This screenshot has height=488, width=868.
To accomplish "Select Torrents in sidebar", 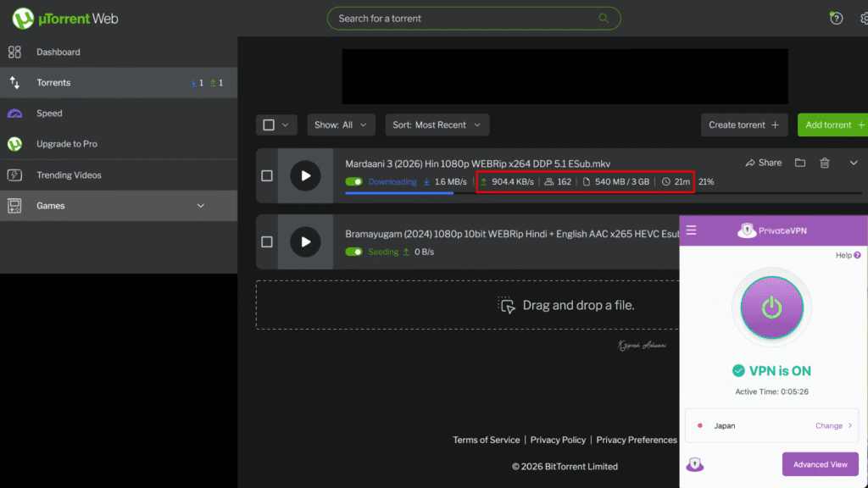I will click(119, 82).
